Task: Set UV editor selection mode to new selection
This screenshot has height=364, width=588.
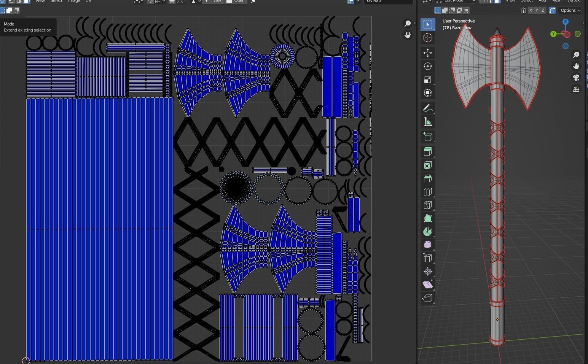Action: (3, 10)
